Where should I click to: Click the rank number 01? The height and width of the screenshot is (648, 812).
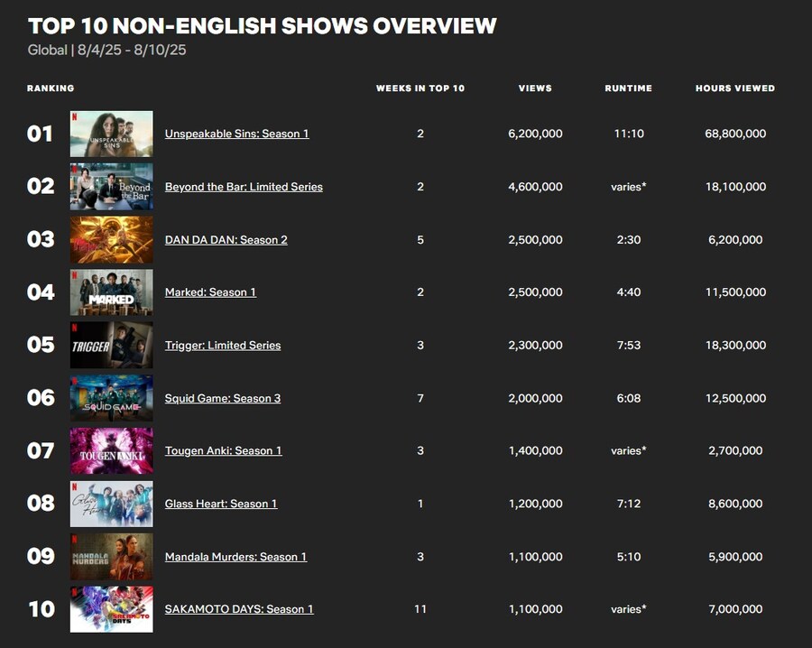40,134
